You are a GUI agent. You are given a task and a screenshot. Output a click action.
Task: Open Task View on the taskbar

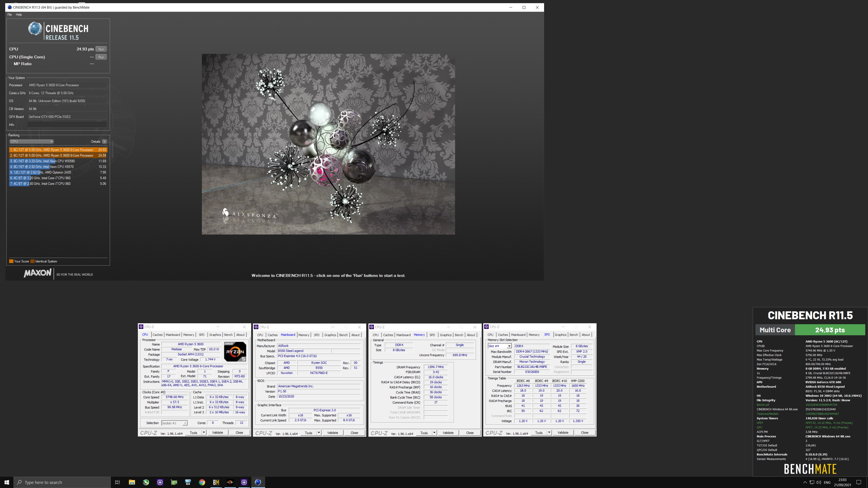pos(118,482)
